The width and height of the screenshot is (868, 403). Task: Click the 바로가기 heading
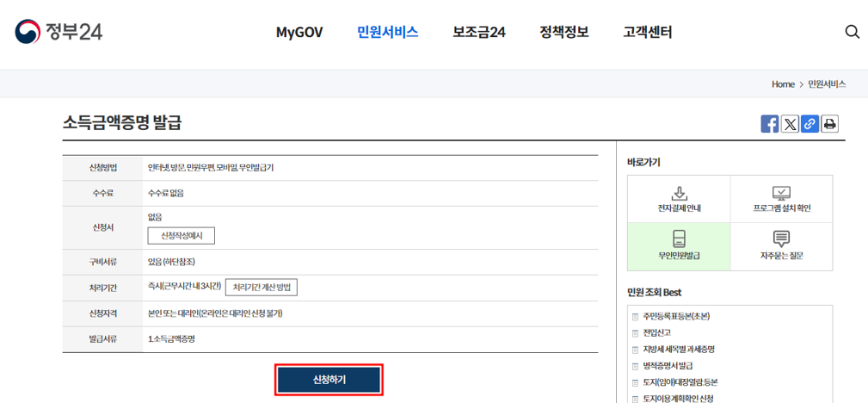[x=643, y=163]
